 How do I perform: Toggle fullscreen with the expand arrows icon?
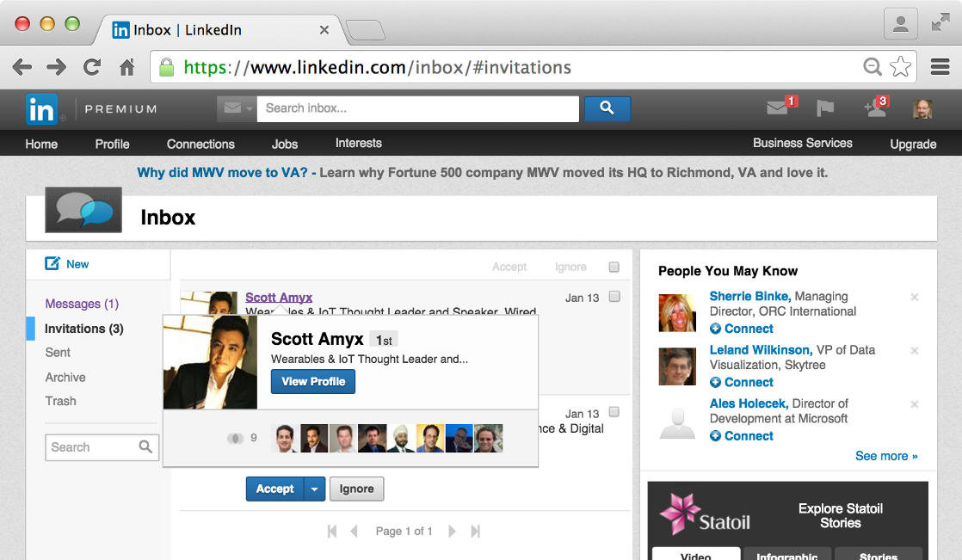tap(940, 23)
